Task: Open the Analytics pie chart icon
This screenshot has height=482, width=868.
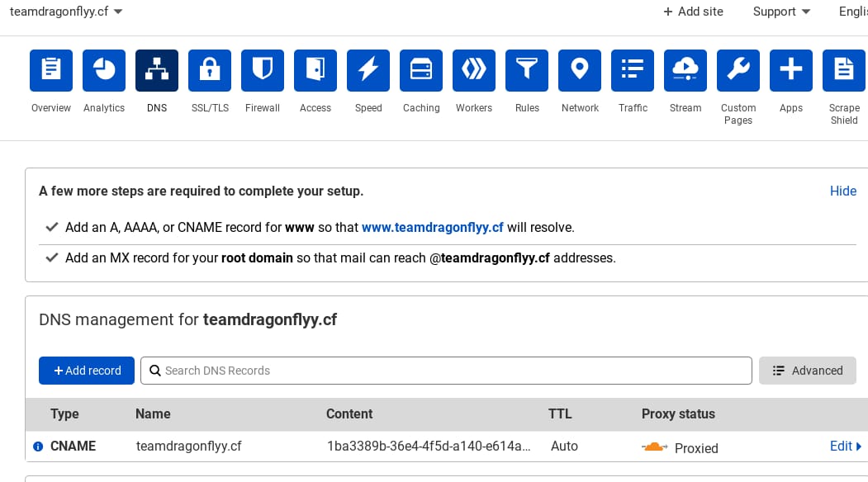Action: 104,70
